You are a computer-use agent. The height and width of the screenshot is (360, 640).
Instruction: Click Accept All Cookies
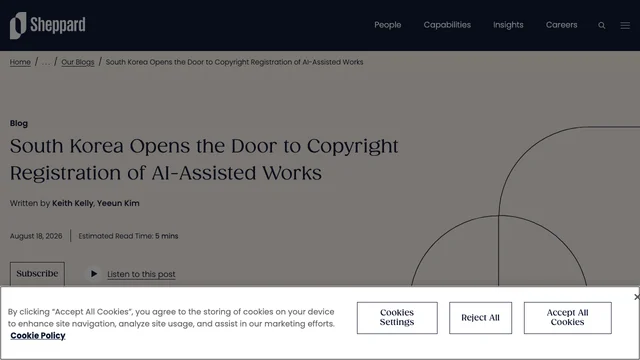[568, 318]
